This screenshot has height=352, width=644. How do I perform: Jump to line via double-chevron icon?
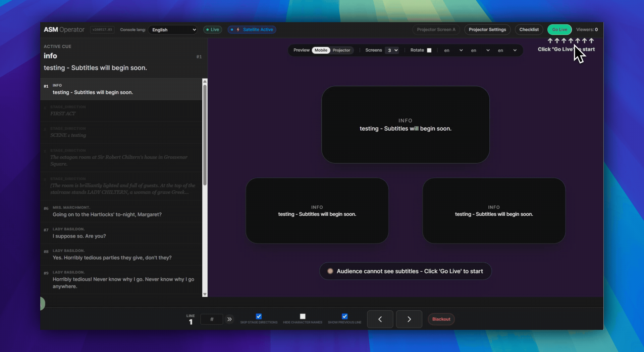(229, 319)
